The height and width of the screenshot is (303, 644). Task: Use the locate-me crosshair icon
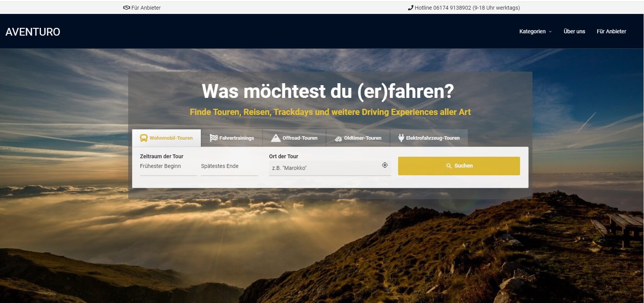(x=385, y=165)
